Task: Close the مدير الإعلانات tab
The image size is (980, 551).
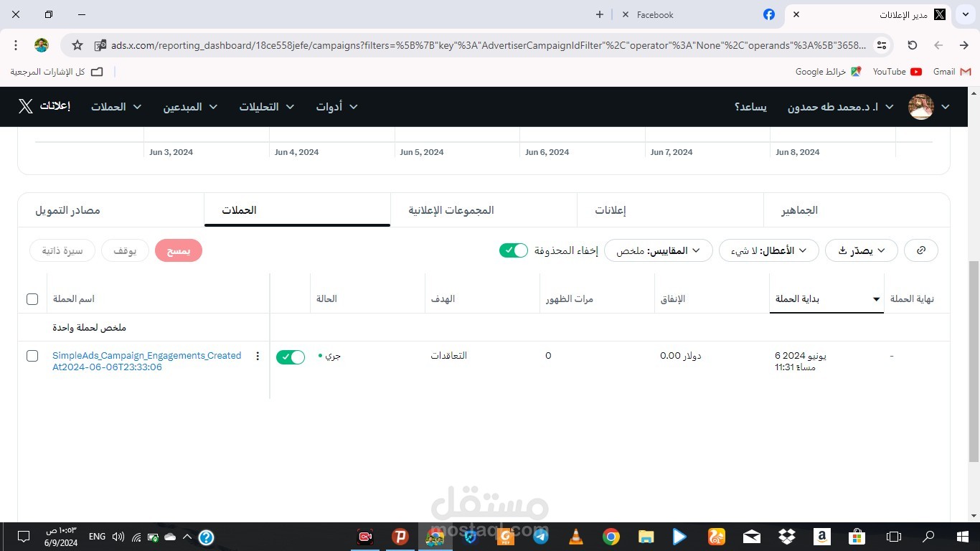Action: (x=796, y=14)
